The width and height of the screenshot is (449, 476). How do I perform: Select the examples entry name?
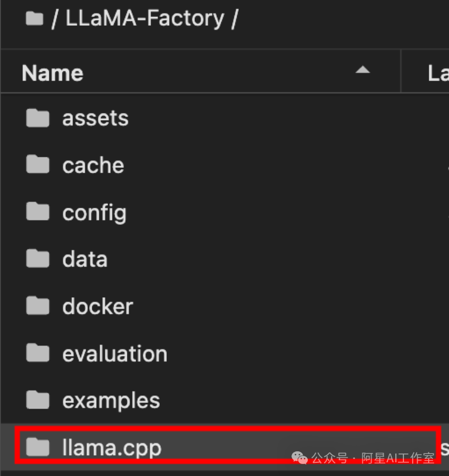point(111,401)
